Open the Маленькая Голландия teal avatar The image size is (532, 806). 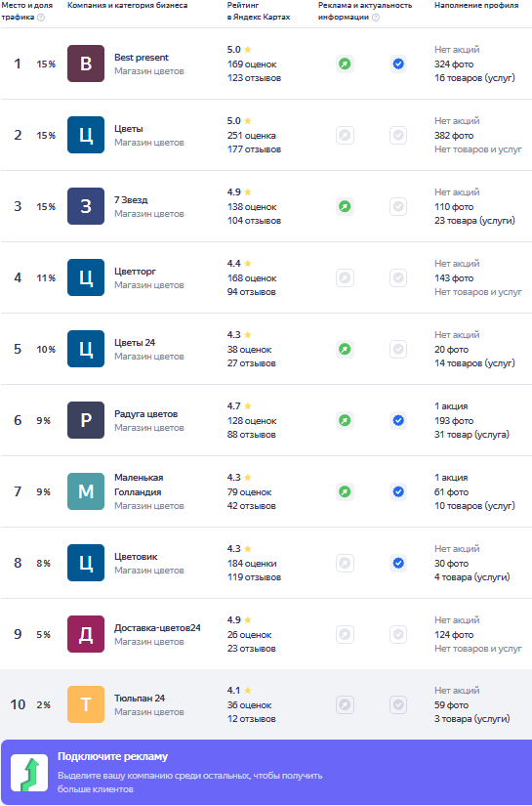click(86, 491)
